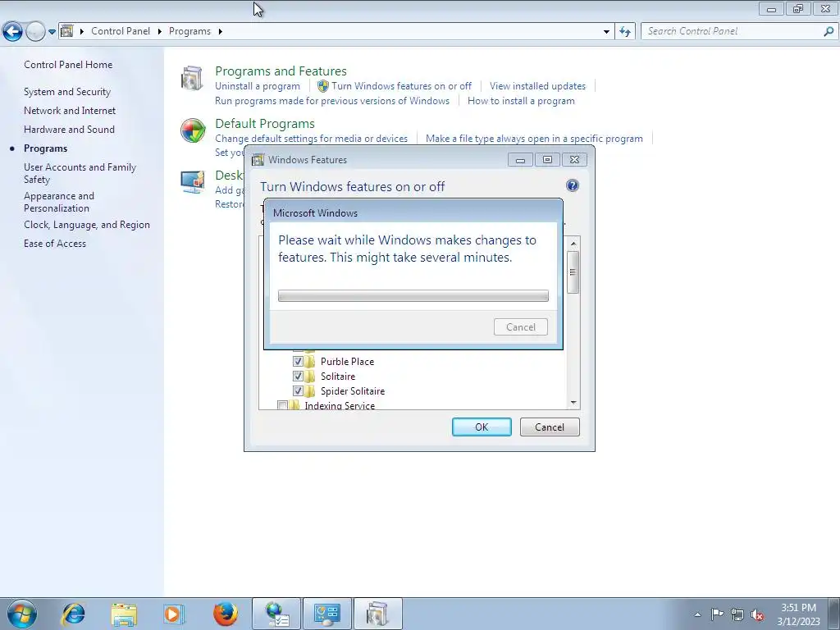Image resolution: width=840 pixels, height=630 pixels.
Task: Click shield icon beside Turn Windows features
Action: coord(322,85)
